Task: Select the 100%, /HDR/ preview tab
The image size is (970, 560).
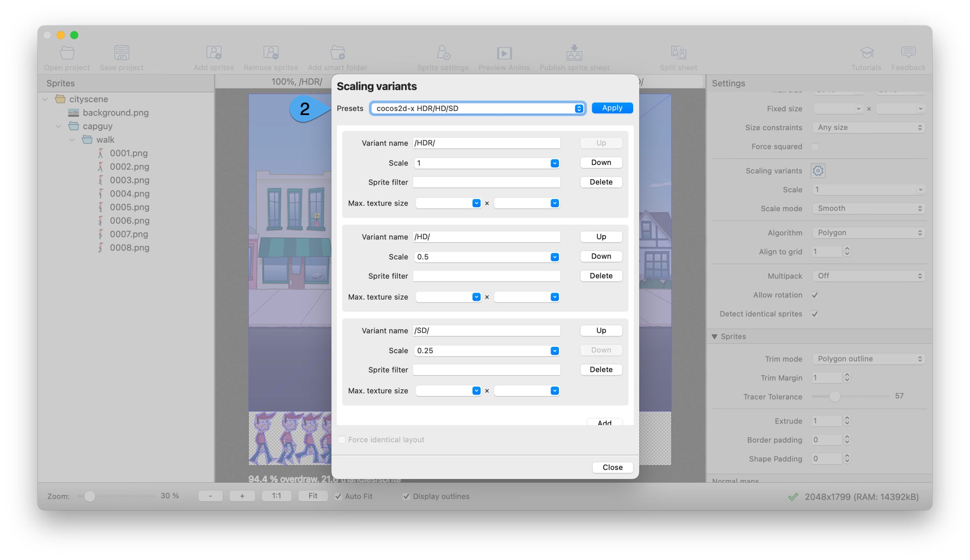Action: pos(296,81)
